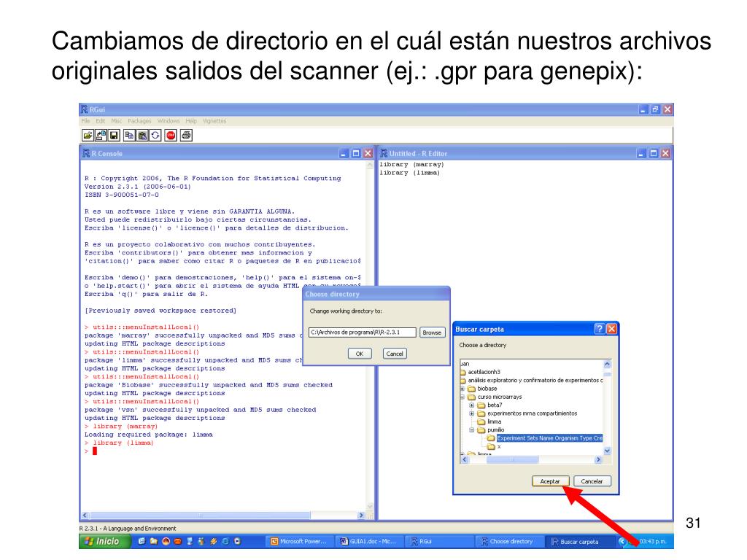Click the beta7 folder icon
The width and height of the screenshot is (747, 560).
click(481, 405)
